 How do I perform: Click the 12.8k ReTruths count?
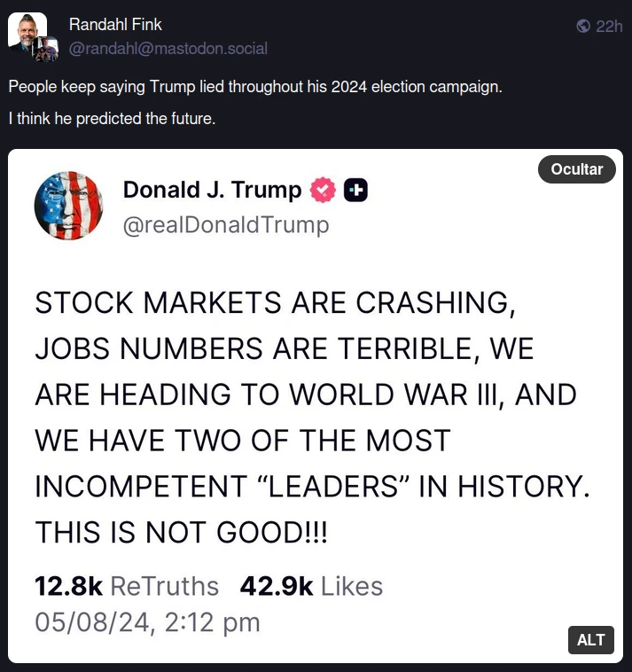tap(126, 586)
